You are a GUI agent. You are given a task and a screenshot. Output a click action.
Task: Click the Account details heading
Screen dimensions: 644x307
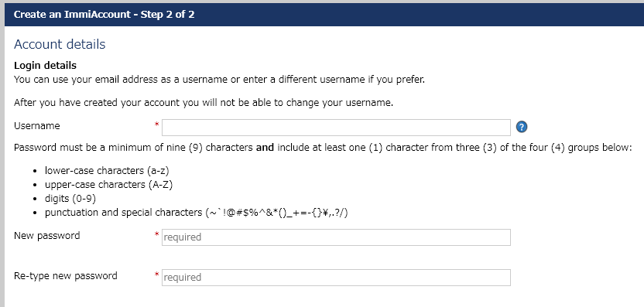tap(60, 44)
